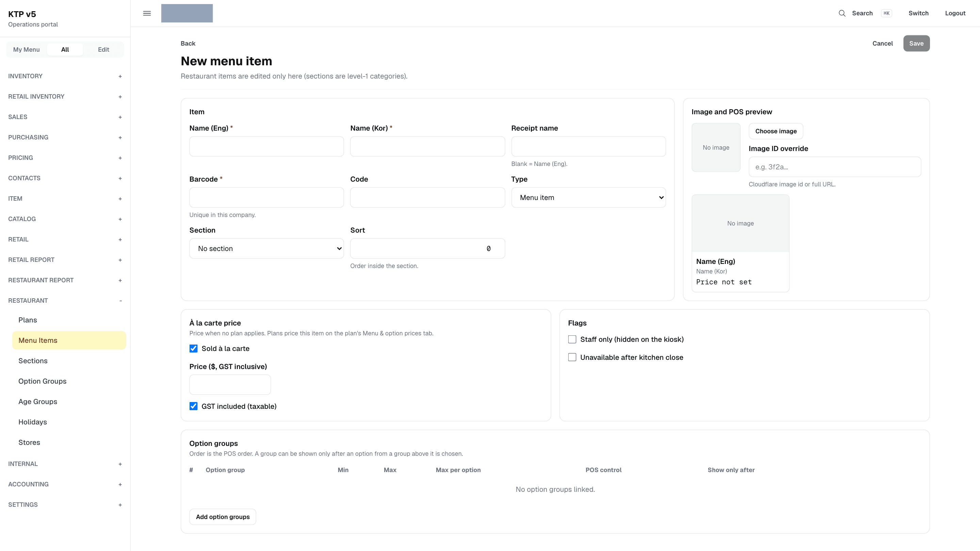Enable Staff only (hidden on the kiosk)

click(x=572, y=339)
